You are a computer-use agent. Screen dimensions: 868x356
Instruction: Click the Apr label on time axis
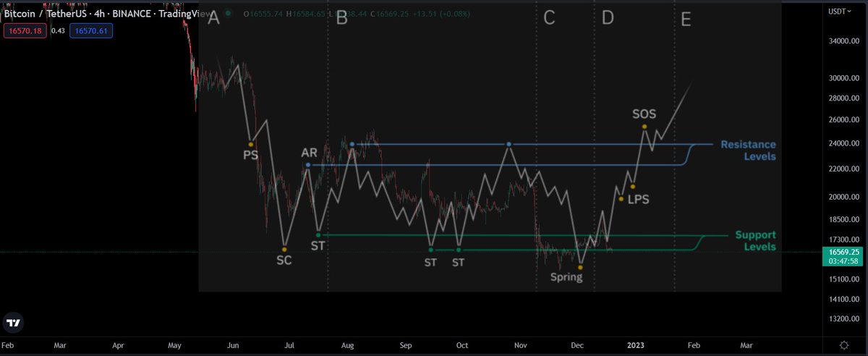[118, 346]
